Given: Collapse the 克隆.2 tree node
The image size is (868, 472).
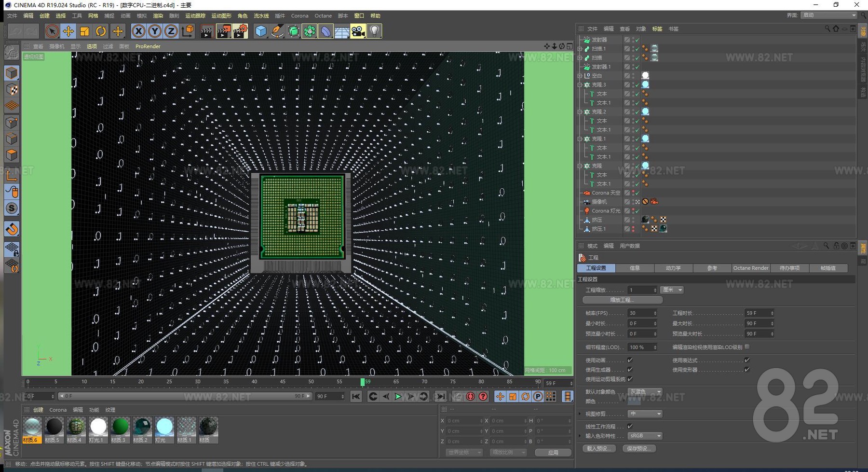Looking at the screenshot, I should pos(580,111).
